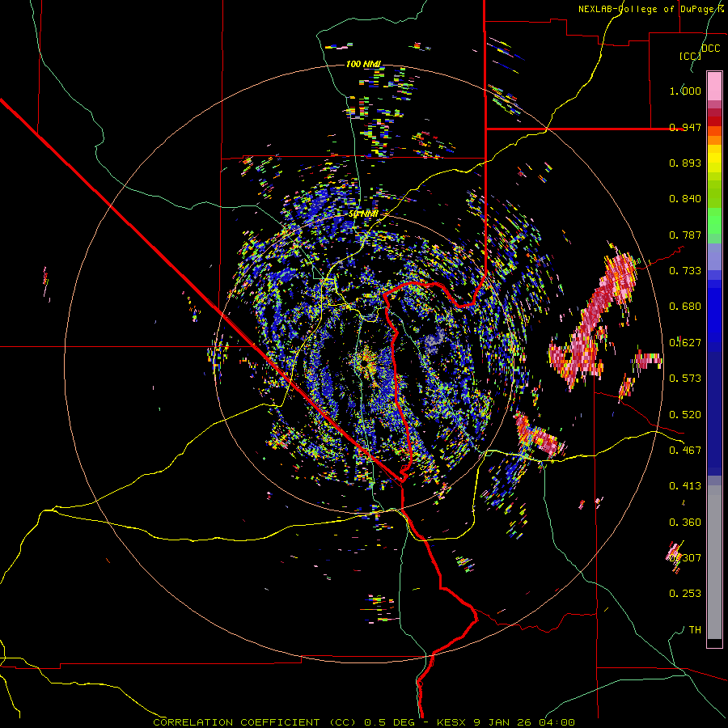Click the 50 NMI range ring label
Screen dimensions: 728x728
click(363, 214)
